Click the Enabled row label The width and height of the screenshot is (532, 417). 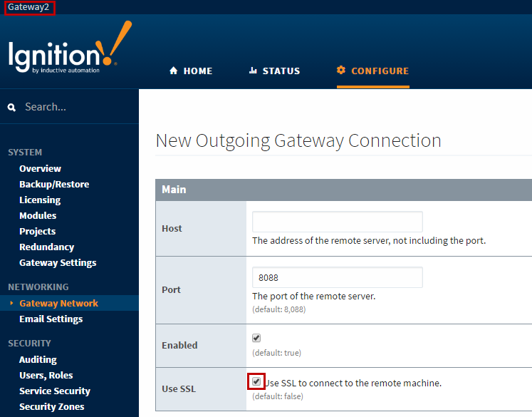point(179,345)
